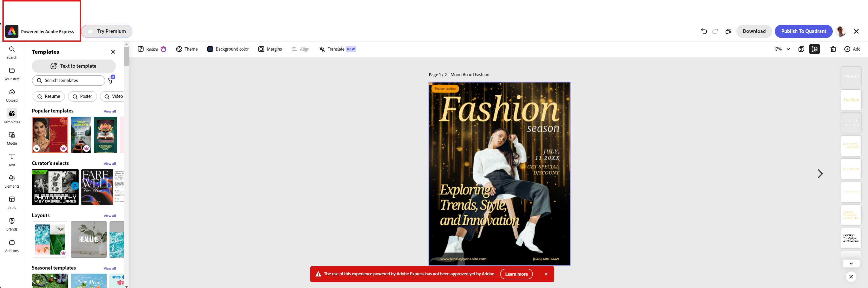868x288 pixels.
Task: Toggle the page grid view icon
Action: pyautogui.click(x=801, y=49)
